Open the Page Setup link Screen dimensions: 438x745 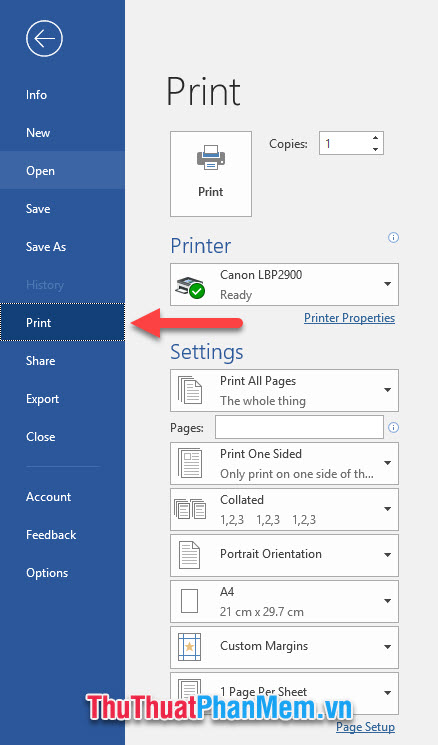365,727
